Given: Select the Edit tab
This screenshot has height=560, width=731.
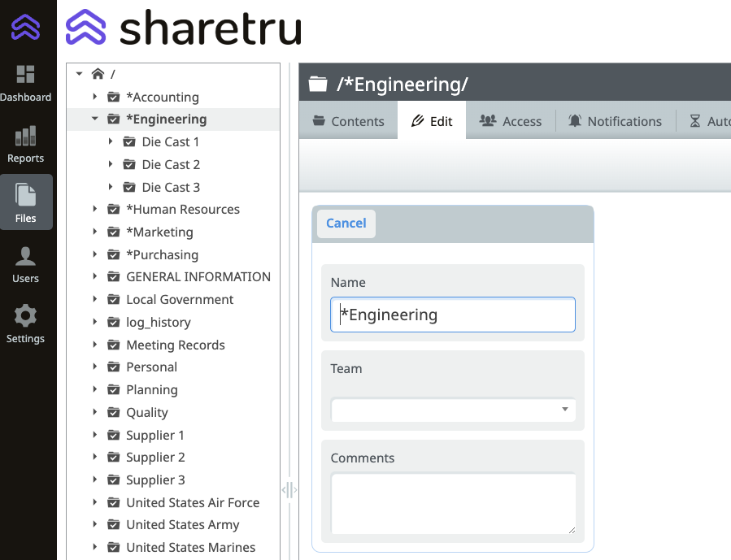Looking at the screenshot, I should click(432, 121).
